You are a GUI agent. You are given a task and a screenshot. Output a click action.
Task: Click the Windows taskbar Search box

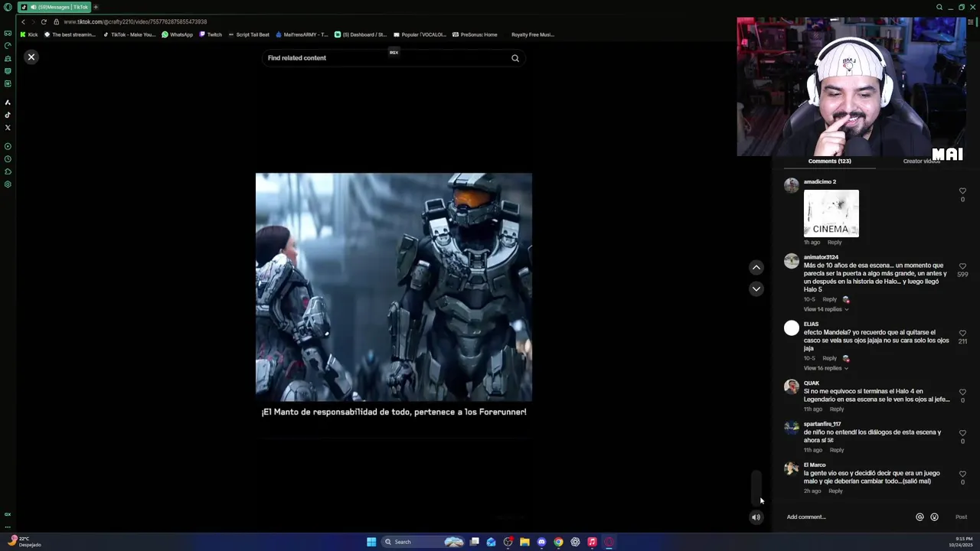tap(423, 542)
